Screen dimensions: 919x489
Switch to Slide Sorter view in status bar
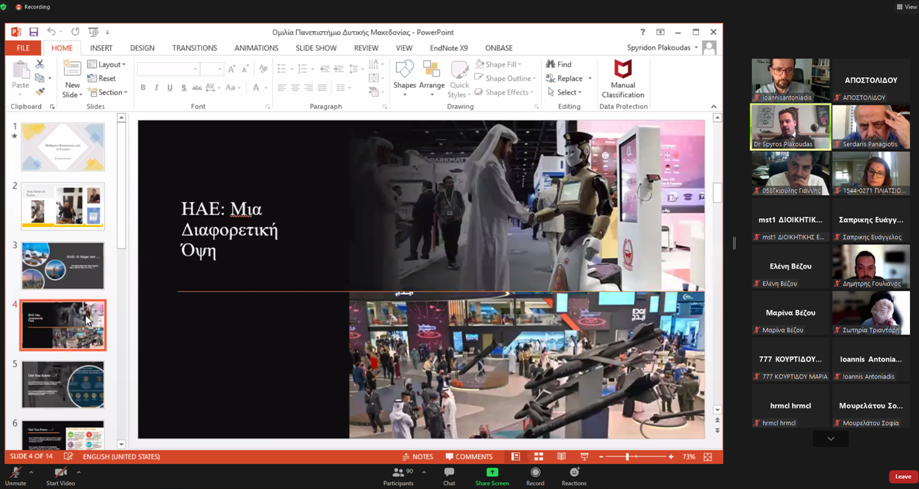539,456
